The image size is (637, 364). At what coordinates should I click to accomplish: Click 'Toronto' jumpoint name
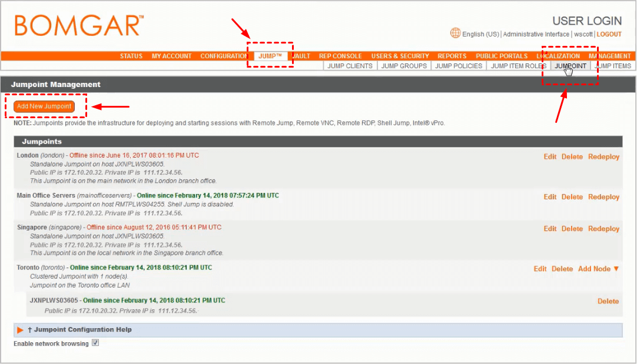28,268
